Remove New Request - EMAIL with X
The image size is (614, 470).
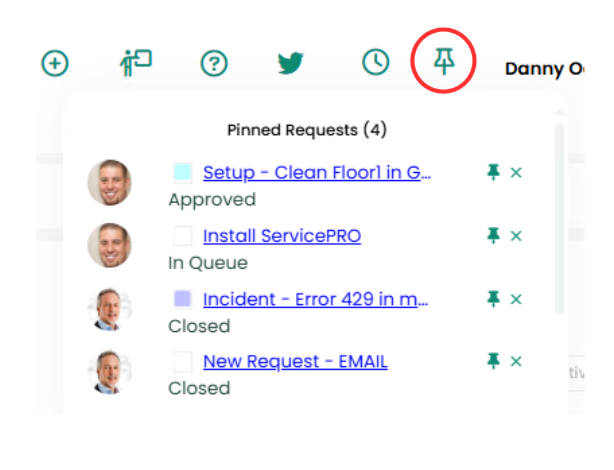pos(516,360)
